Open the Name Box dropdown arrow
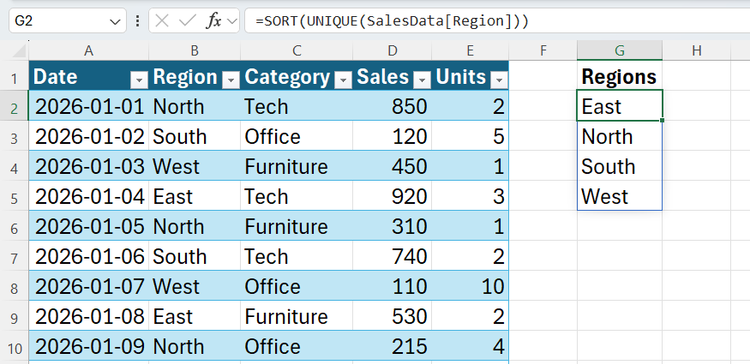The image size is (750, 364). click(x=114, y=22)
